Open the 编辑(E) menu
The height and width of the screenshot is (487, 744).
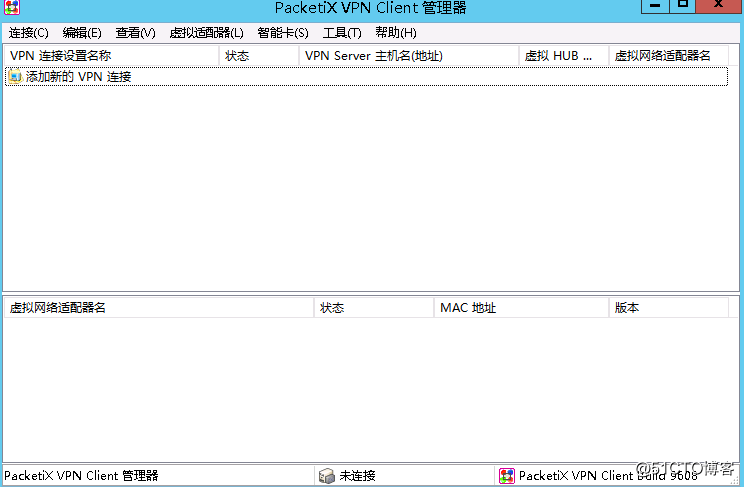point(82,33)
